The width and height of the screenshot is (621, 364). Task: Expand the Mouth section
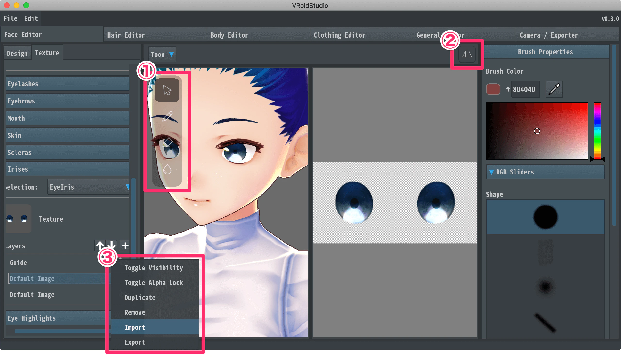[x=67, y=118]
